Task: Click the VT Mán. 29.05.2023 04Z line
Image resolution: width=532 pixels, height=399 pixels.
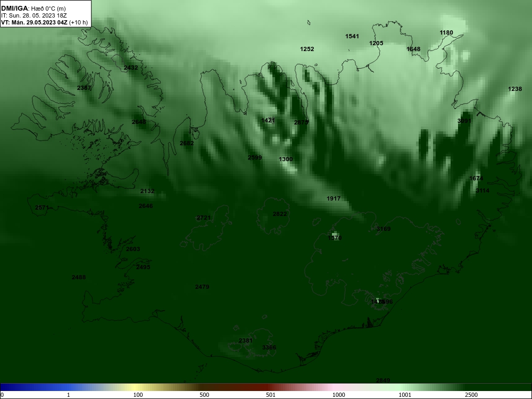Action: pyautogui.click(x=45, y=23)
